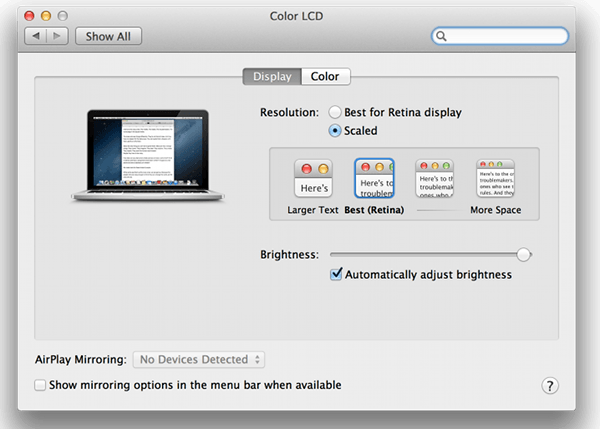Switch to the Display tab
The height and width of the screenshot is (429, 600).
[x=272, y=77]
